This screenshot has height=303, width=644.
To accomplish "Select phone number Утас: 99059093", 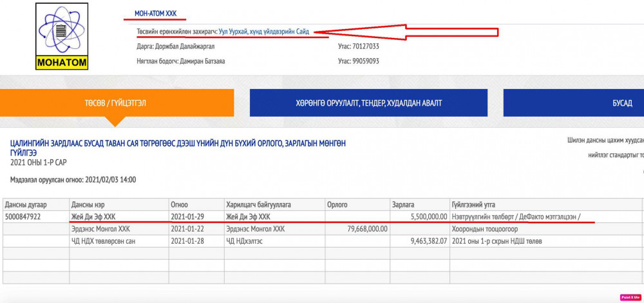I will tap(358, 61).
